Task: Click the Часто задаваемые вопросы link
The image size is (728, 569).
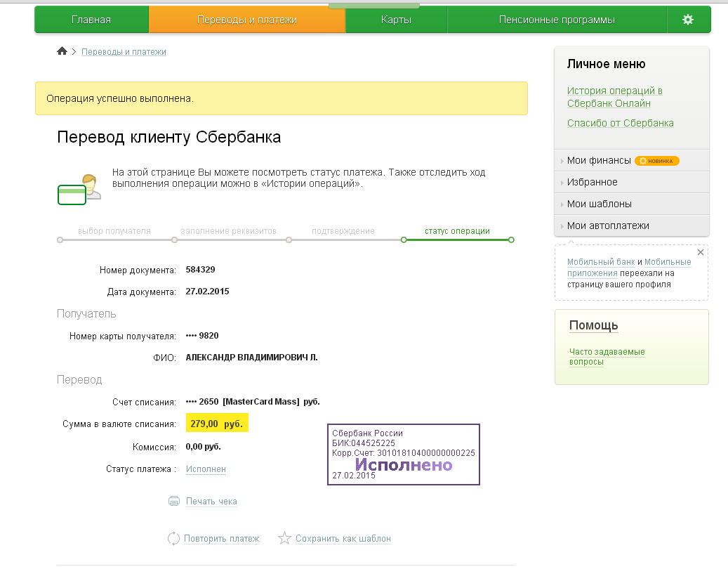Action: (x=607, y=358)
